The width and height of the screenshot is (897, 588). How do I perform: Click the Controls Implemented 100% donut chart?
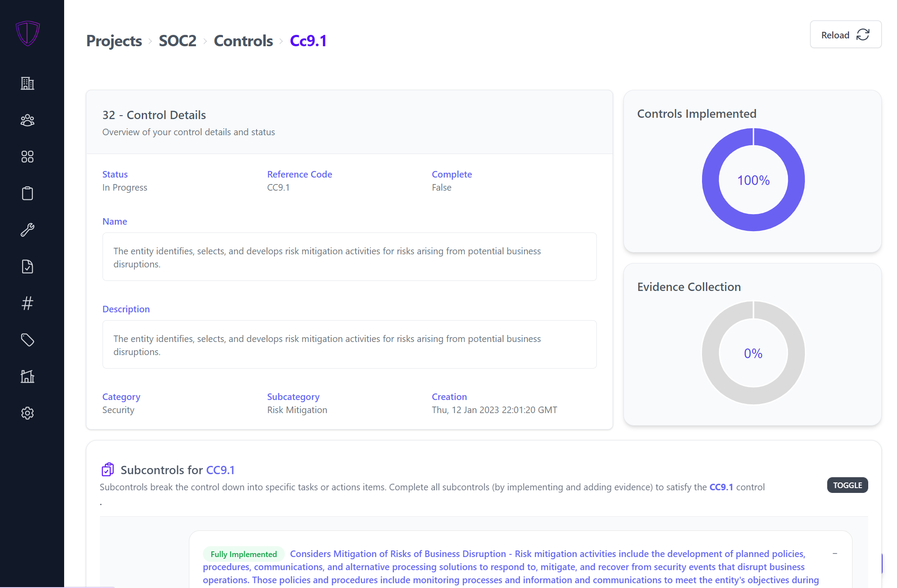click(x=753, y=180)
